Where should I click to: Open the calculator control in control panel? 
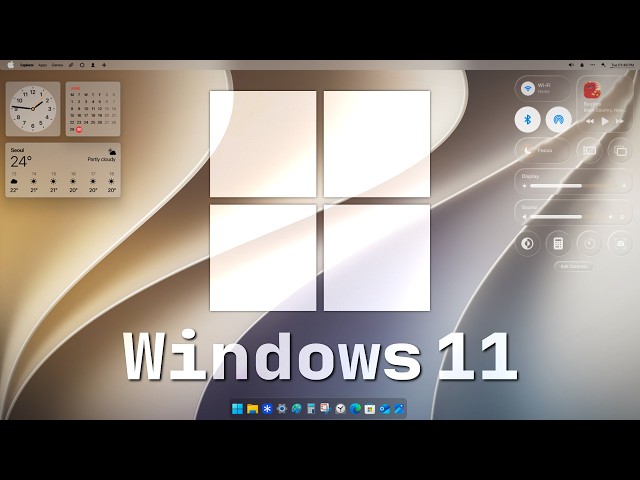pos(558,244)
